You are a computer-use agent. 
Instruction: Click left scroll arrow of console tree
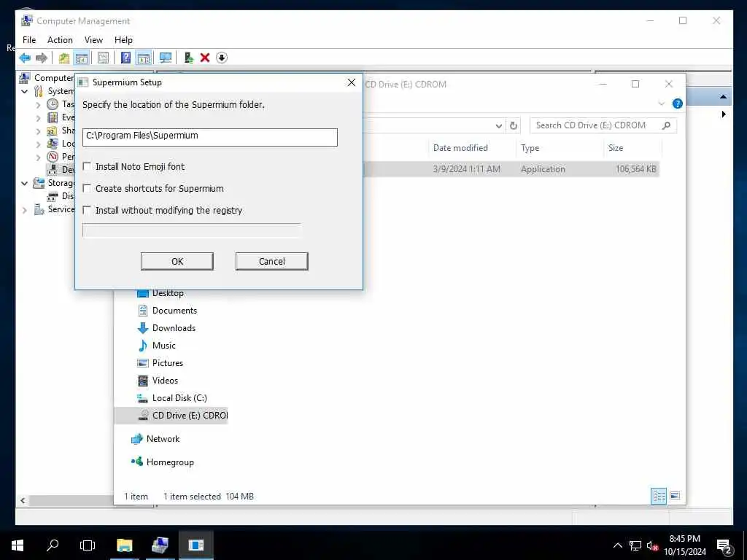pos(23,500)
